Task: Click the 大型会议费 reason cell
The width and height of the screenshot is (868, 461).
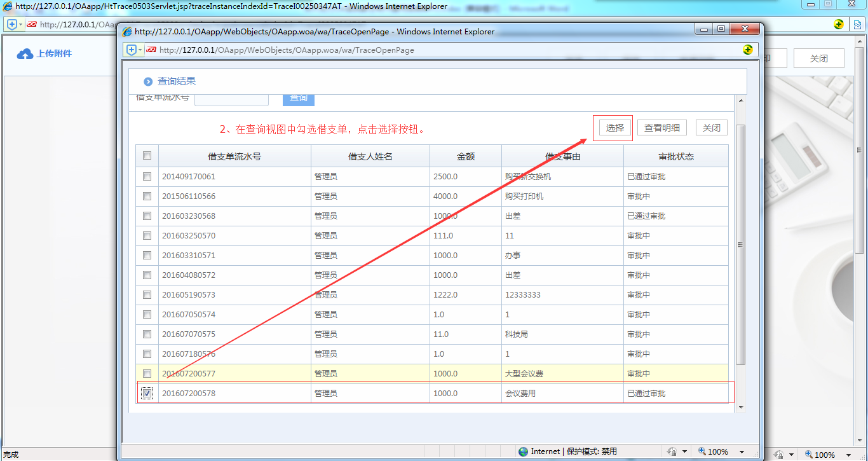Action: (x=562, y=373)
